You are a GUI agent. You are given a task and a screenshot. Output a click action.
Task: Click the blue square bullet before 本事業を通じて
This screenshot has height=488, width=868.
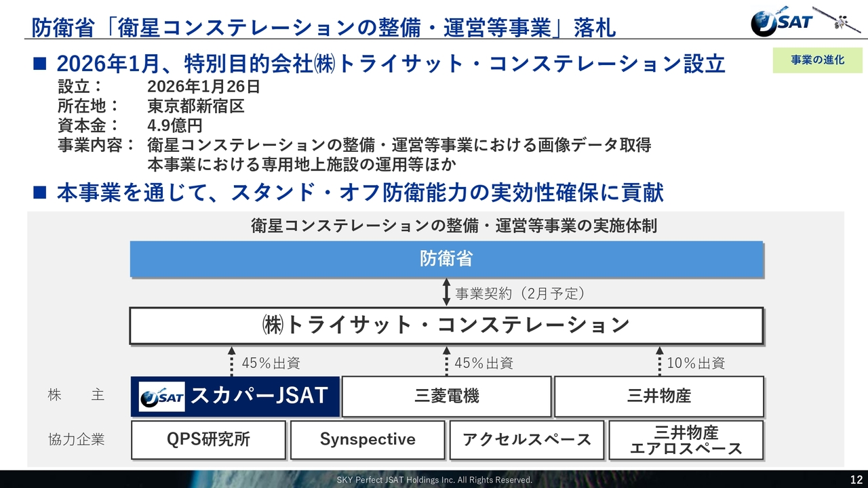tap(39, 192)
